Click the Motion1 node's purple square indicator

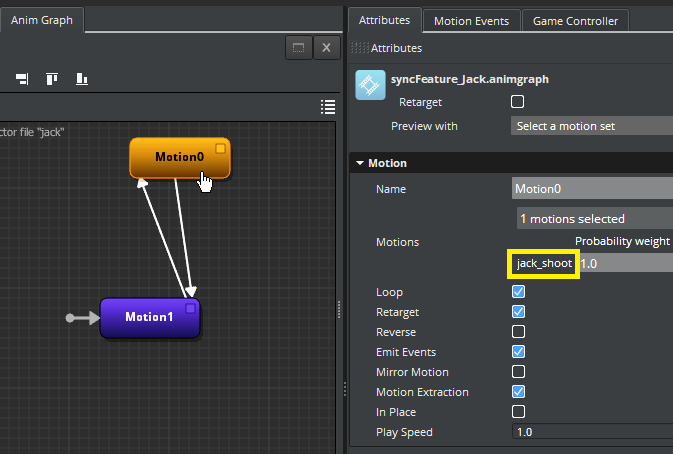(190, 309)
